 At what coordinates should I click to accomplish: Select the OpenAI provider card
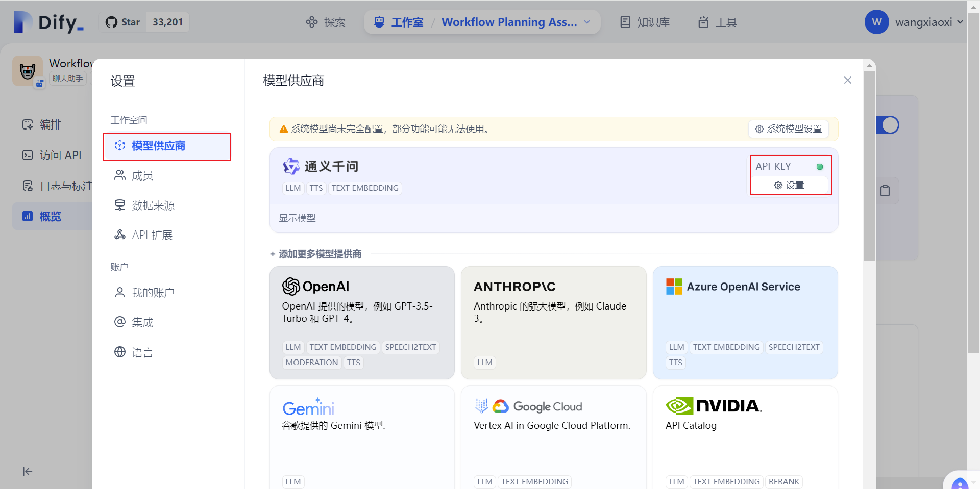362,323
